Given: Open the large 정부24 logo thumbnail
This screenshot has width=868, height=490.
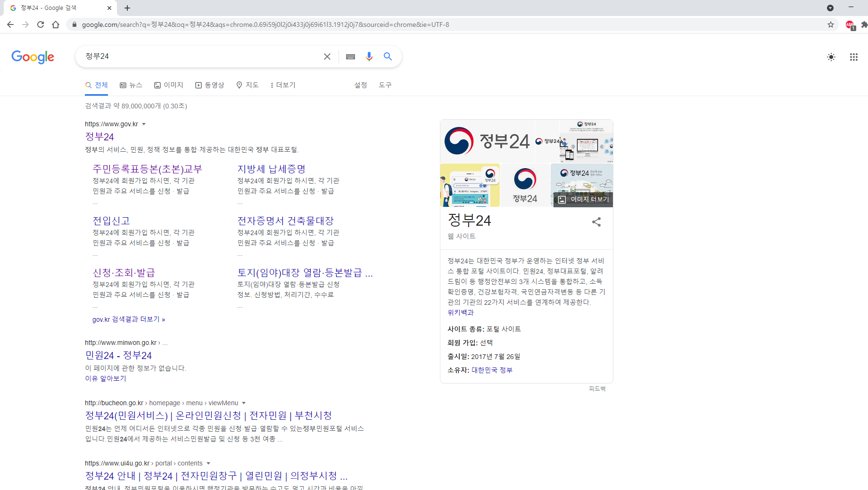Looking at the screenshot, I should (x=487, y=141).
